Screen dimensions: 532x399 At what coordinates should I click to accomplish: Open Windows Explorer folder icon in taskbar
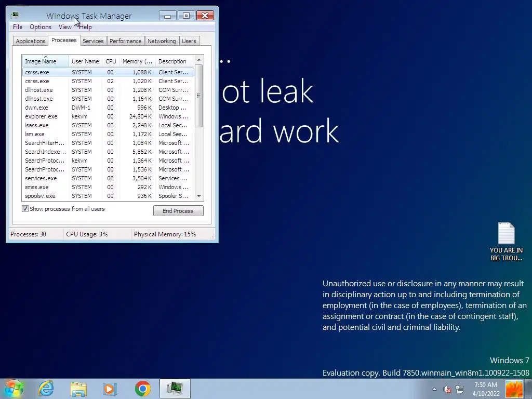[78, 389]
